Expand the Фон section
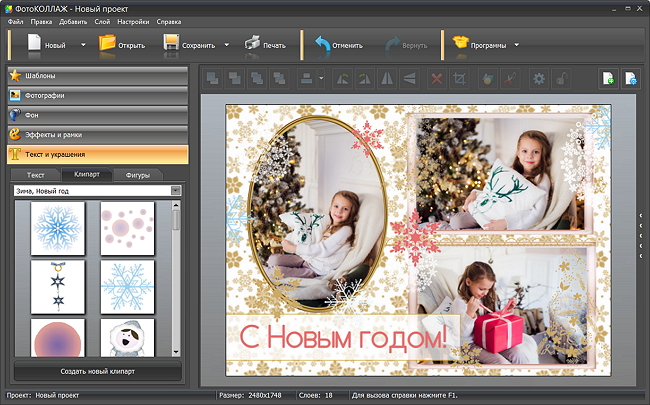The width and height of the screenshot is (650, 405). point(98,115)
